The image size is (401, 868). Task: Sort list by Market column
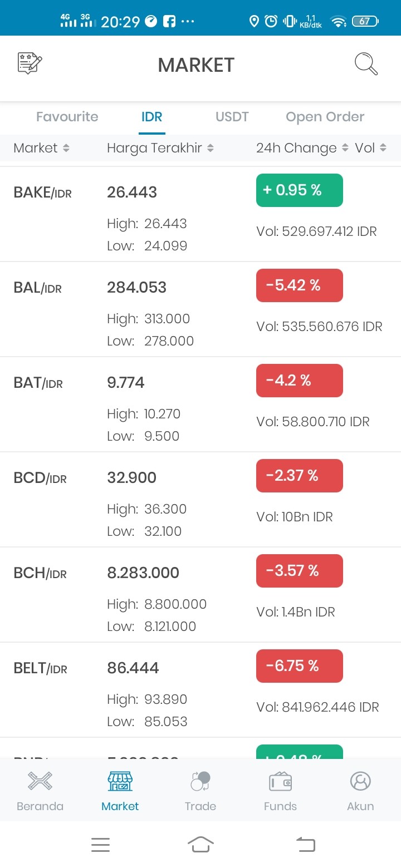[x=41, y=148]
